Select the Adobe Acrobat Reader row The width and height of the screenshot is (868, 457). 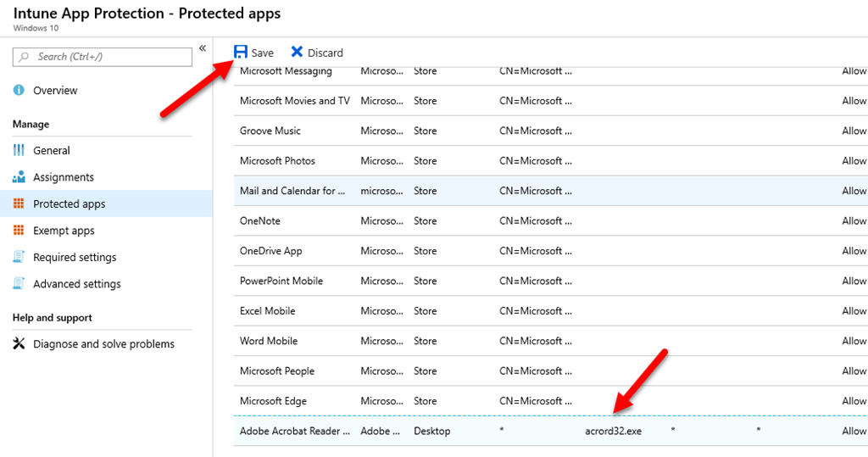point(294,431)
